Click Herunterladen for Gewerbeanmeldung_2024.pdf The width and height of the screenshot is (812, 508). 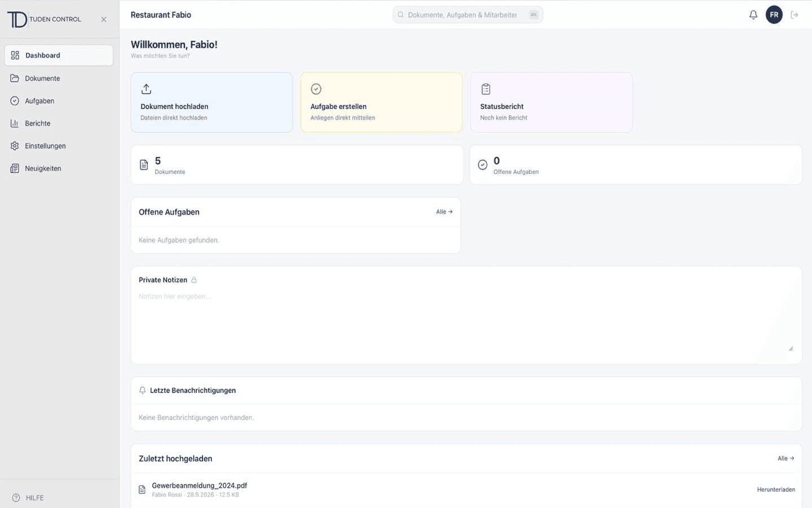[776, 490]
